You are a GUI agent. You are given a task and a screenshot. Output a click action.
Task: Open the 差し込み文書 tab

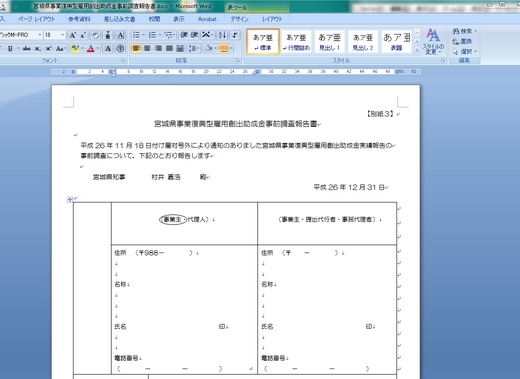click(119, 19)
